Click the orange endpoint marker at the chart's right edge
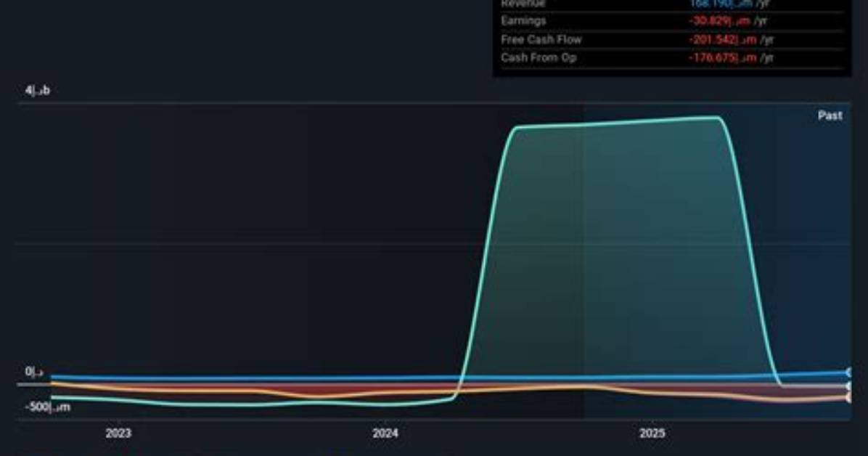Screen dimensions: 868x456 (848, 398)
